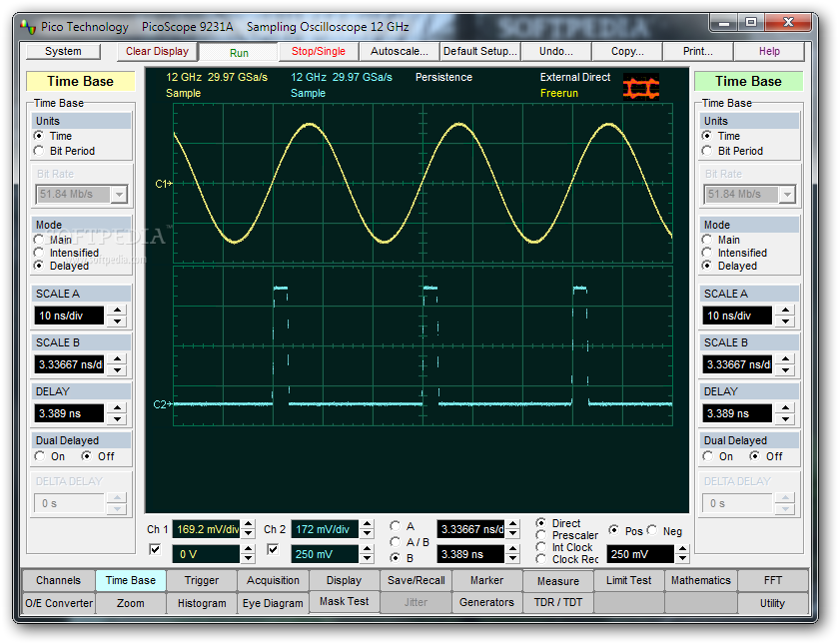Click the Help button
This screenshot has width=839, height=644.
coord(769,51)
